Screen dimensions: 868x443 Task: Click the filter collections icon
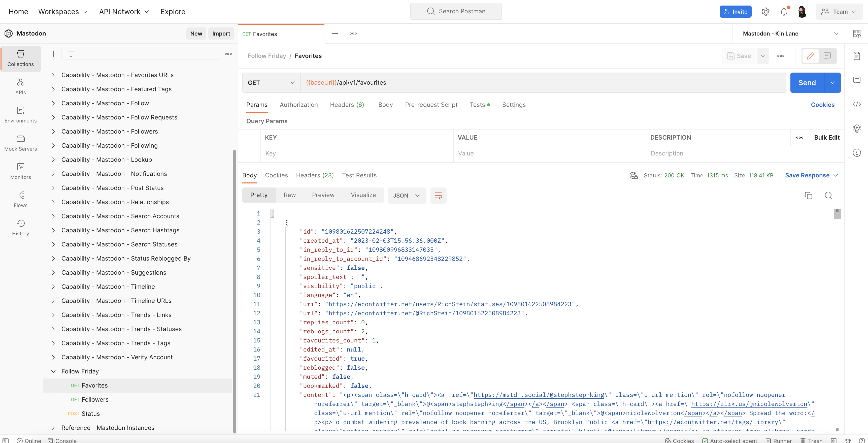click(71, 54)
